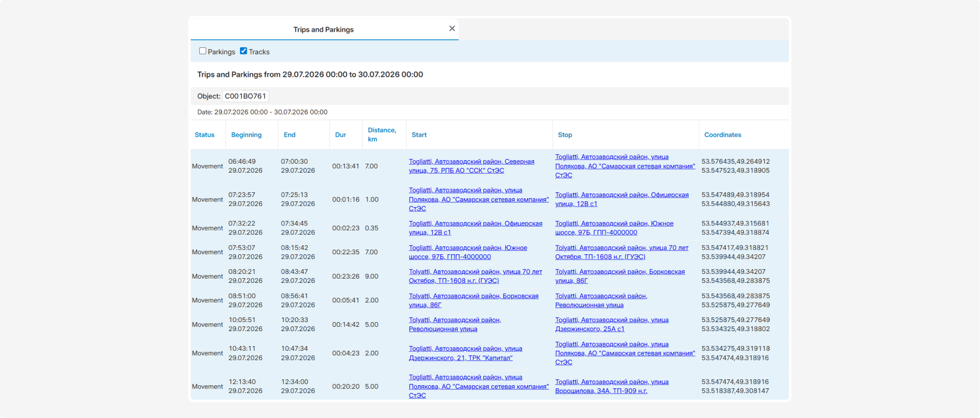Open start link Южное шоссе for 07:53:07 trip
Viewport: 980px width, 418px height.
pos(468,252)
